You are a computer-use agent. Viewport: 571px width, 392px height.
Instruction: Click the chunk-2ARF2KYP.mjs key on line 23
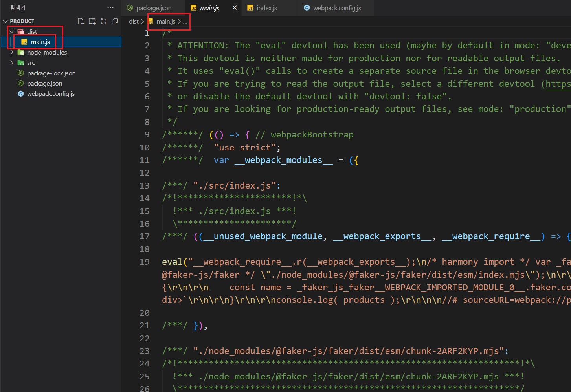click(349, 351)
